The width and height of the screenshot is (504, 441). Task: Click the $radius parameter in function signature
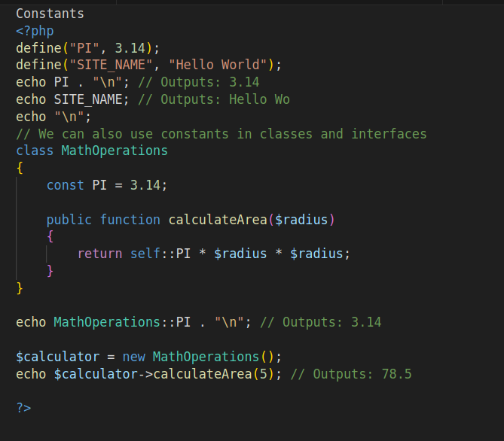pos(301,220)
